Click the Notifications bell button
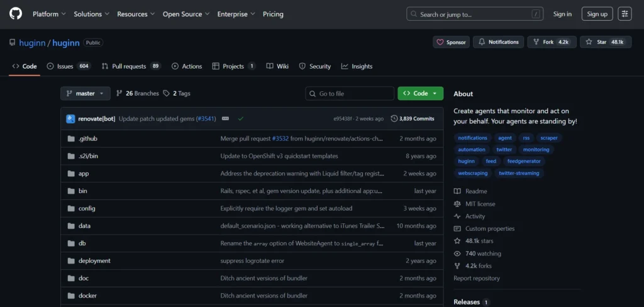 (x=498, y=42)
